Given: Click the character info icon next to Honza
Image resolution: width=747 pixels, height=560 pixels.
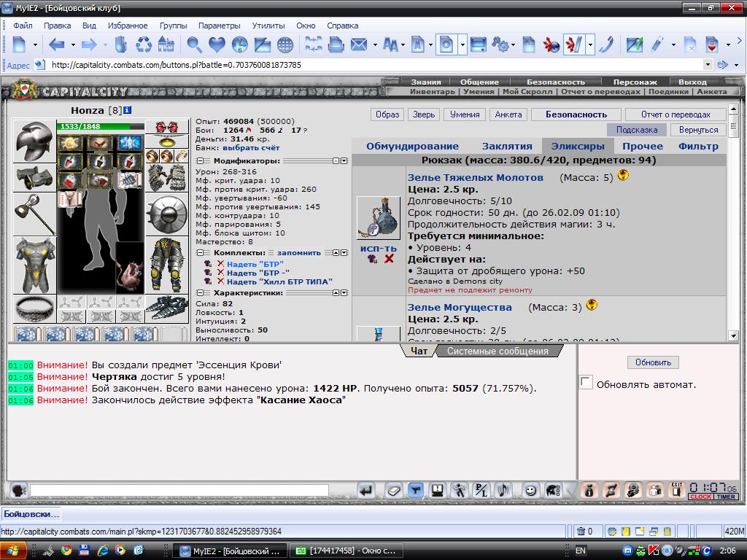Looking at the screenshot, I should pos(127,110).
